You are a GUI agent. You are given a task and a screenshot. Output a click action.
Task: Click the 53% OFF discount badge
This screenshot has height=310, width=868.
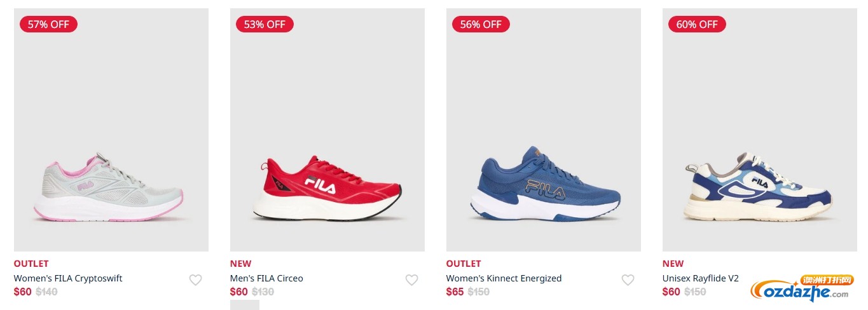click(x=265, y=25)
